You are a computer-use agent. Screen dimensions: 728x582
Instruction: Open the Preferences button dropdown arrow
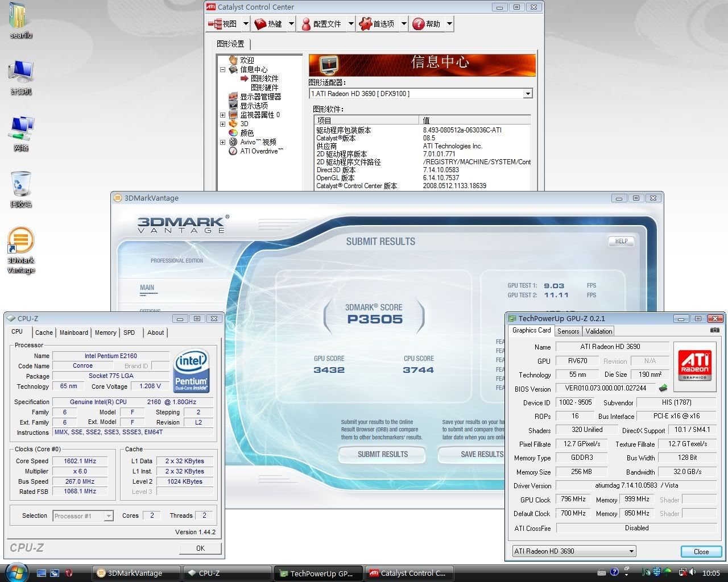404,24
